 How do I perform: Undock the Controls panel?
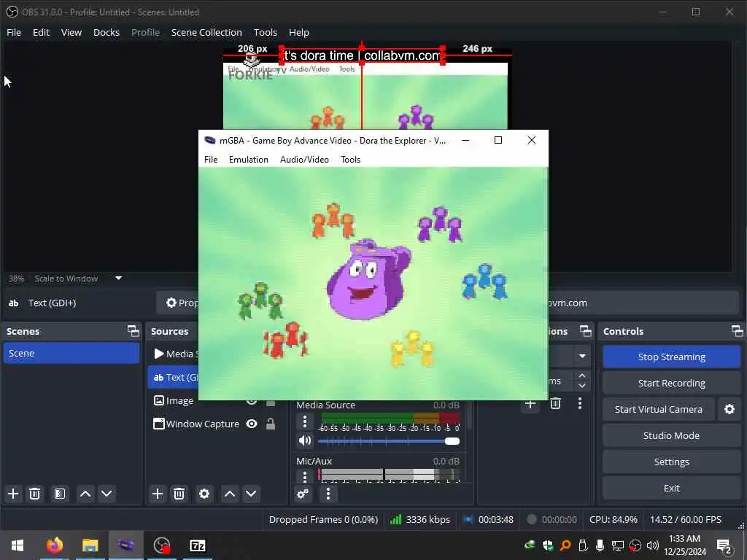(737, 331)
